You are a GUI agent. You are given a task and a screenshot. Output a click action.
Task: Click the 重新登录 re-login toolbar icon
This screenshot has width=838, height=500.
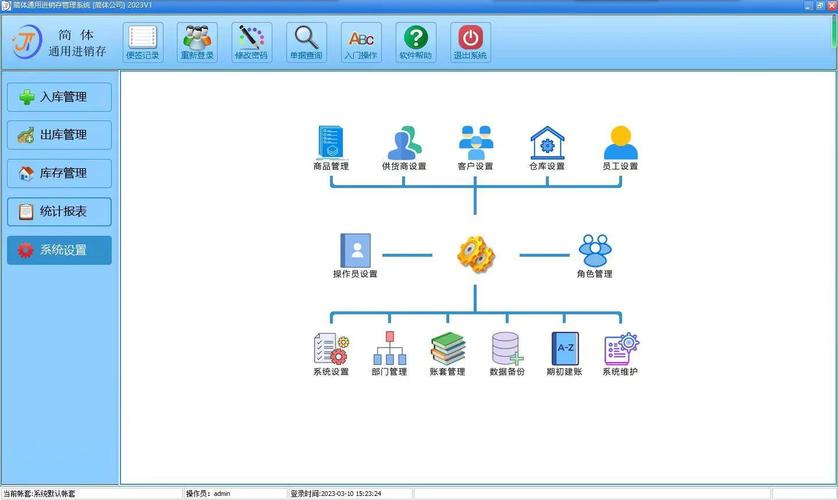point(197,42)
